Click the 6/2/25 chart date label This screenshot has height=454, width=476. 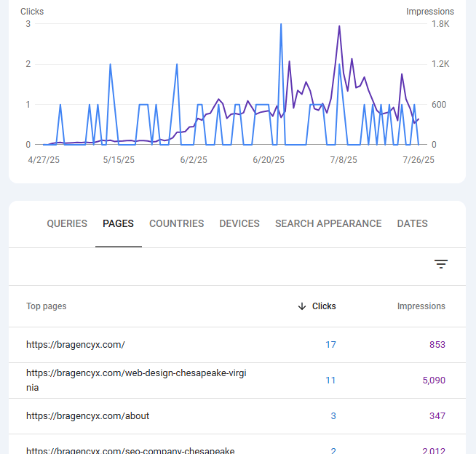coord(194,160)
